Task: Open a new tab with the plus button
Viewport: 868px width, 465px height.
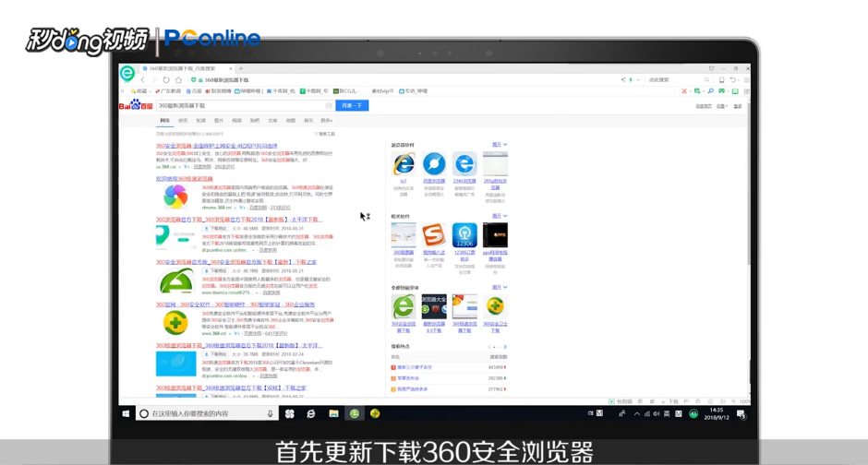Action: click(x=241, y=68)
